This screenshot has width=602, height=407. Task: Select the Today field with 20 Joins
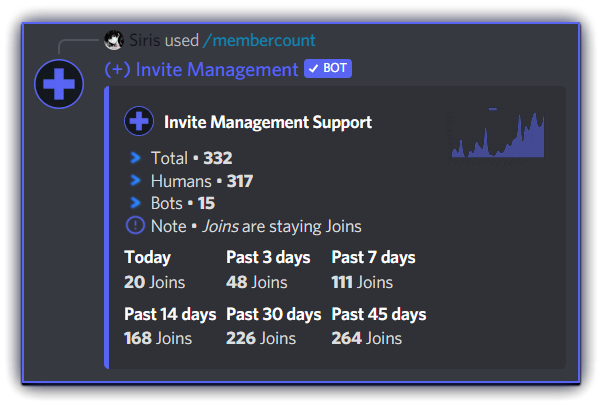pos(154,270)
